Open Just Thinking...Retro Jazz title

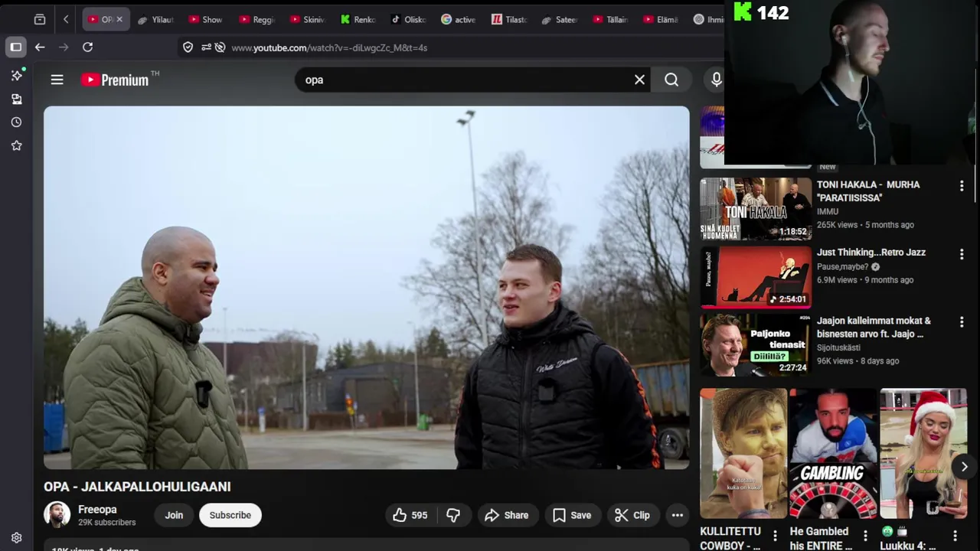click(871, 252)
